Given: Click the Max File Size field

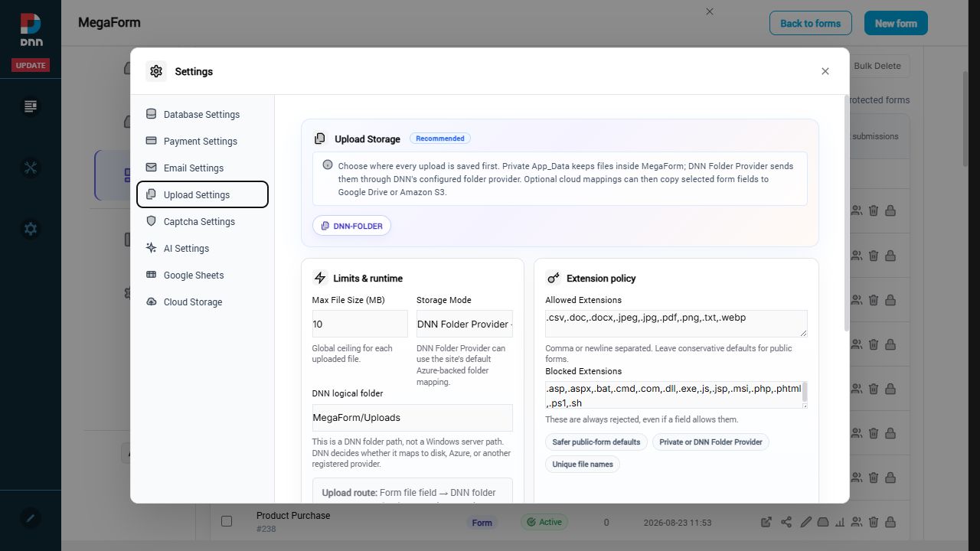Looking at the screenshot, I should (x=360, y=324).
